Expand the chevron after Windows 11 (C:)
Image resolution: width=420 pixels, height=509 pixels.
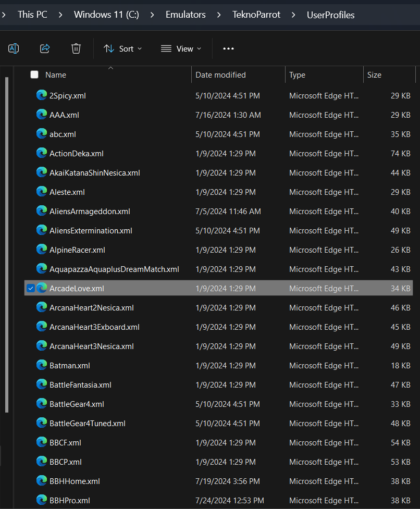point(152,15)
